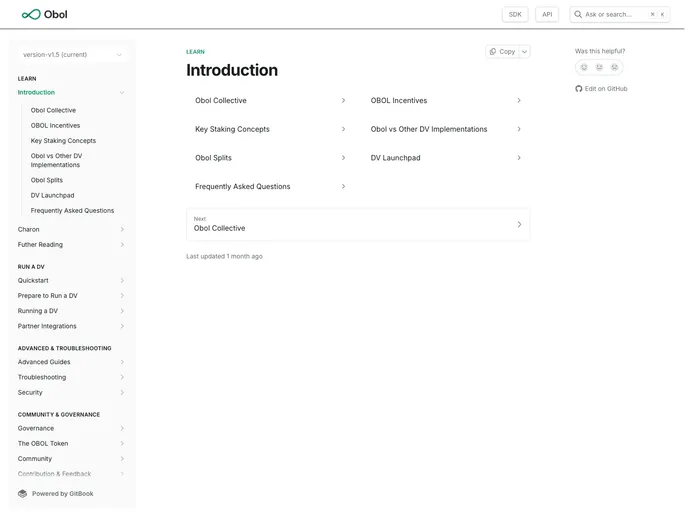Rate page with happy face icon
Image resolution: width=688 pixels, height=512 pixels.
tap(584, 67)
